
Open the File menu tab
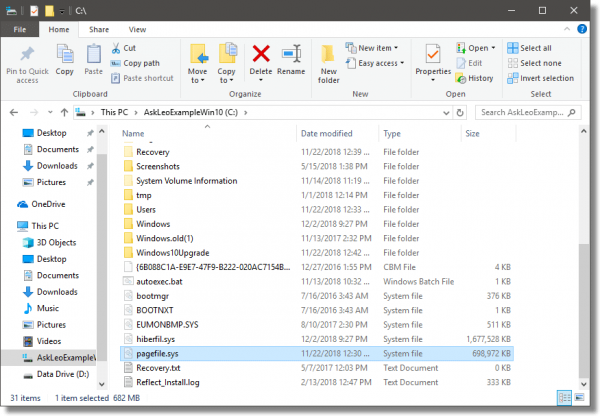coord(20,29)
